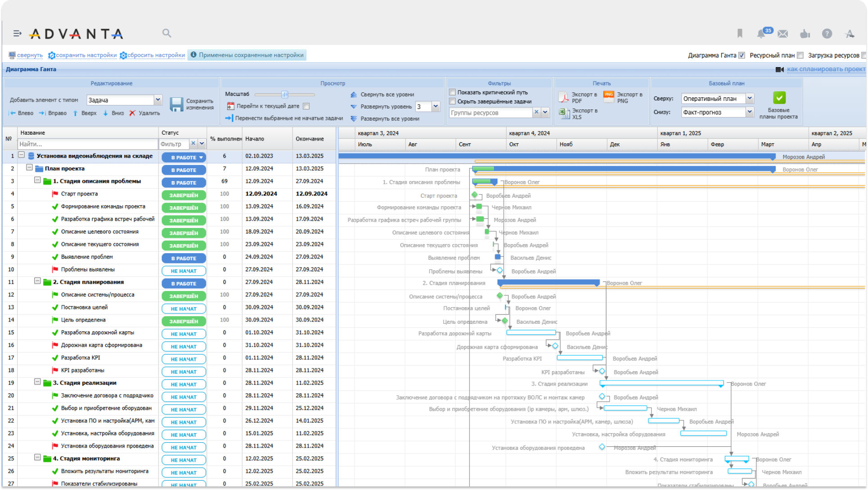Open element type dropdown showing Задача
Image resolution: width=868 pixels, height=490 pixels.
tap(158, 100)
